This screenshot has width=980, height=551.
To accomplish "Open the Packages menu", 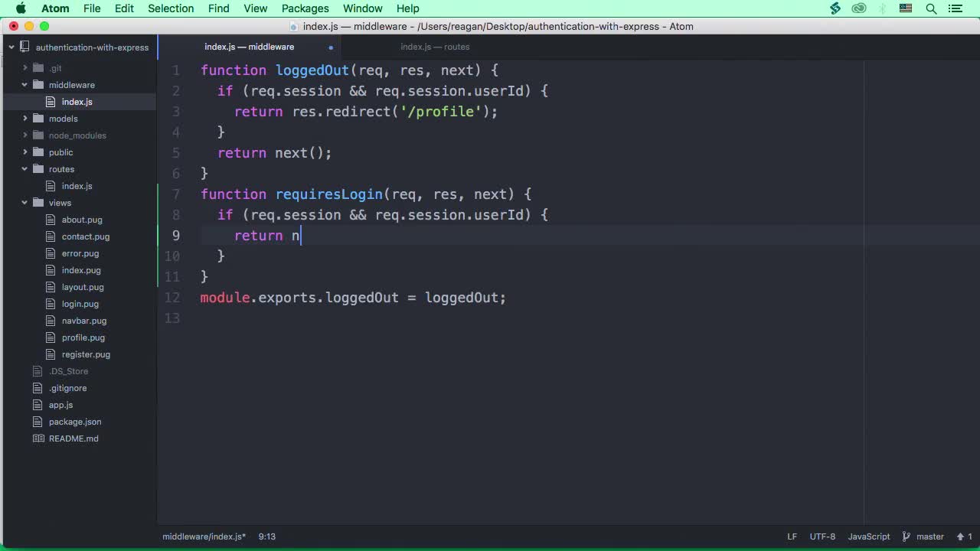I will point(305,8).
